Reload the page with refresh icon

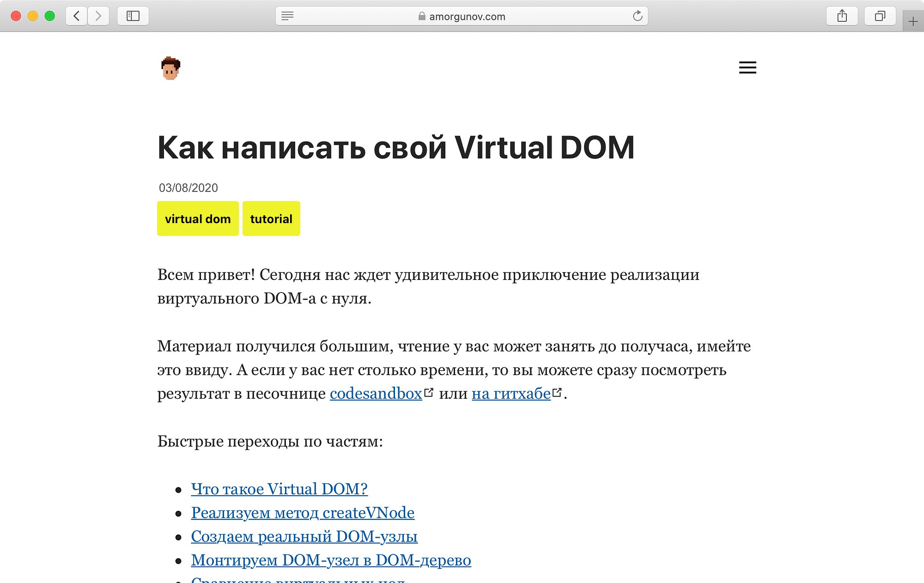click(638, 16)
